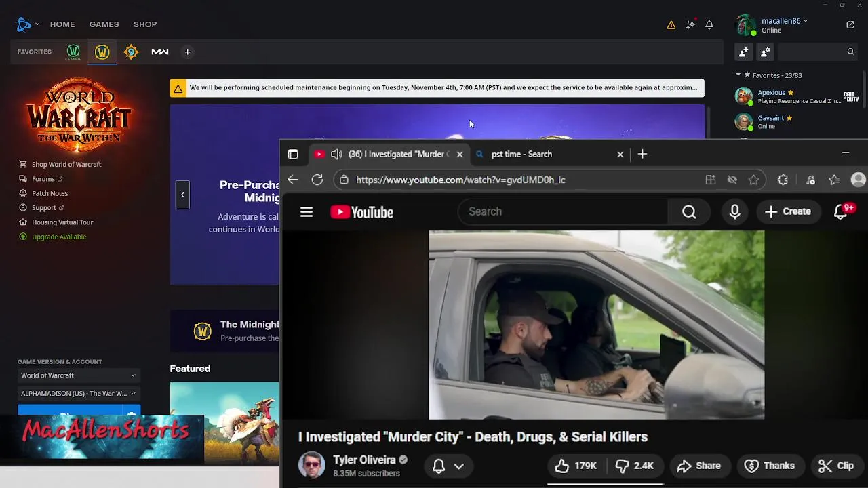Open ALPHAMADISON (US) account dropdown
The image size is (868, 488).
pyautogui.click(x=79, y=393)
